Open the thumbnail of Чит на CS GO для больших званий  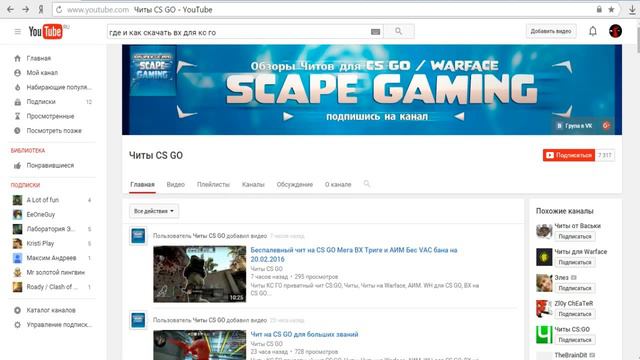[200, 345]
